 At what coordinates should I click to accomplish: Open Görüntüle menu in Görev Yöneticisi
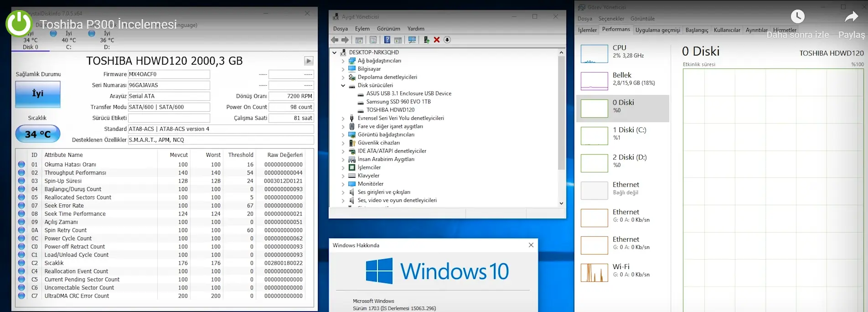click(x=643, y=19)
